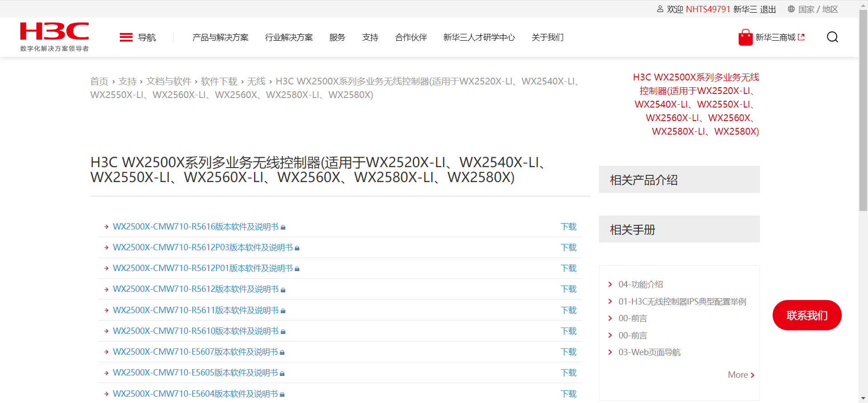Open the 国家 / 地区 selector

818,9
